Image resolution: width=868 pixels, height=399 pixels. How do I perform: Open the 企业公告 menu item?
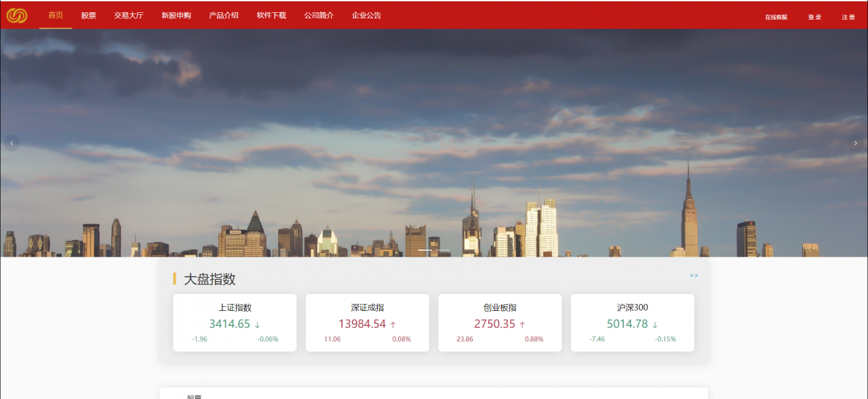(x=366, y=14)
